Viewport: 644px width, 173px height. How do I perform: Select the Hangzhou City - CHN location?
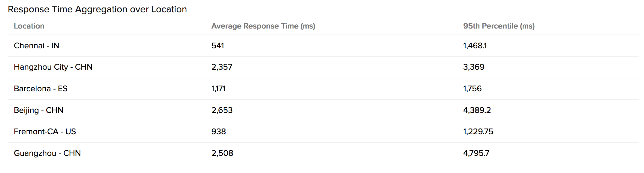tap(53, 67)
